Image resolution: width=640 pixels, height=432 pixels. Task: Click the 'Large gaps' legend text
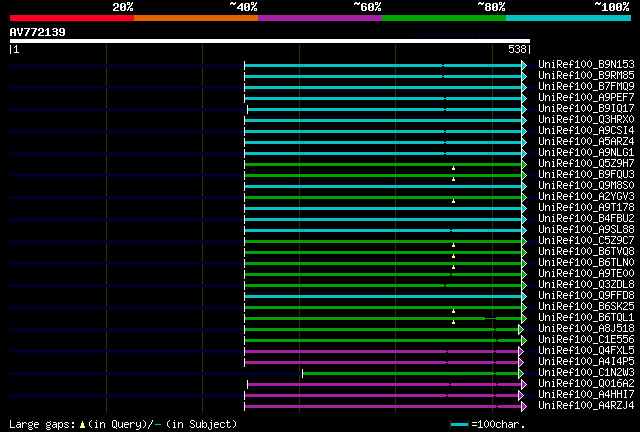(x=42, y=424)
